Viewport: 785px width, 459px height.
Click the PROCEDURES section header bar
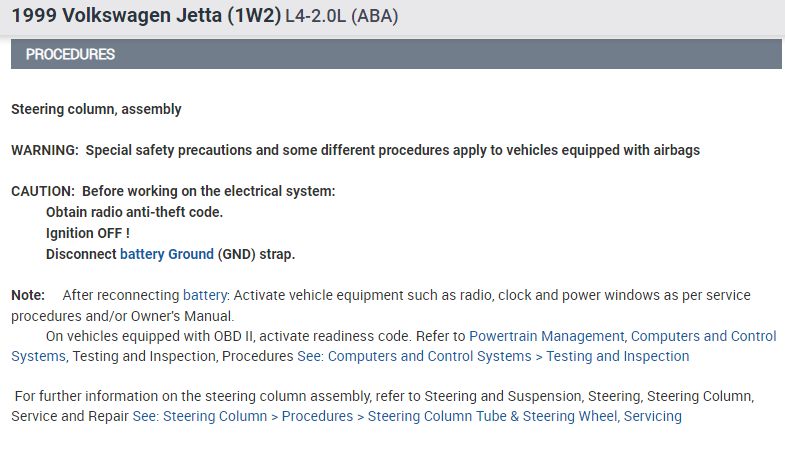[396, 54]
